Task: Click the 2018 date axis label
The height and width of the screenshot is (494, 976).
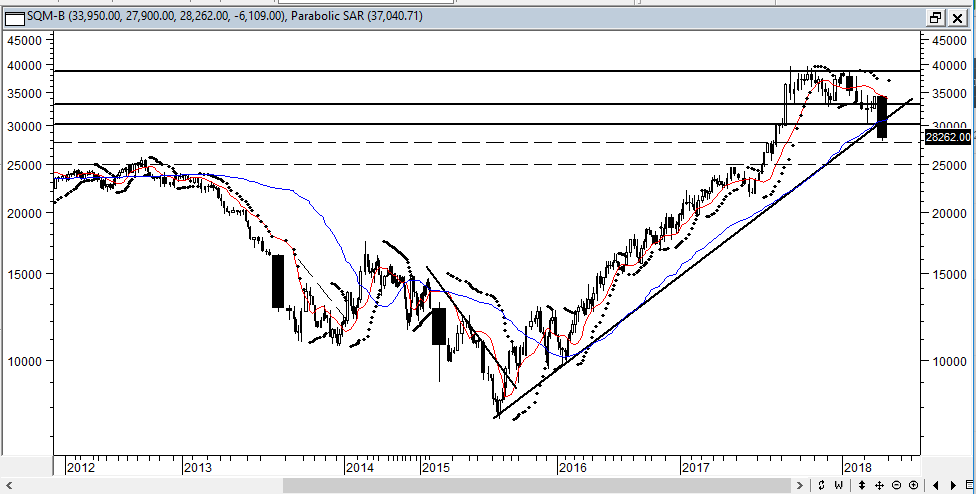Action: click(857, 467)
